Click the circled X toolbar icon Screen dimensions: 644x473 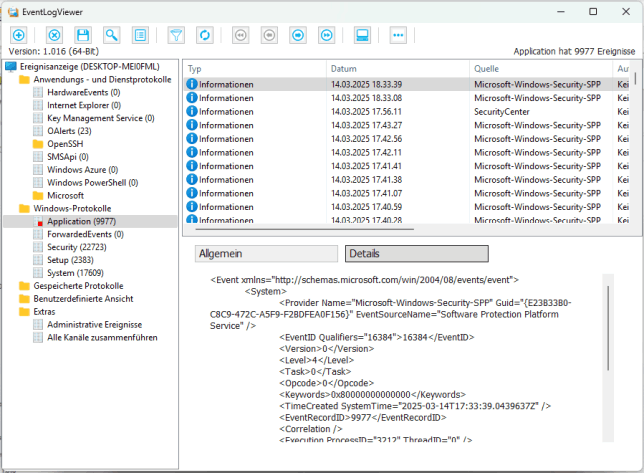[x=54, y=35]
